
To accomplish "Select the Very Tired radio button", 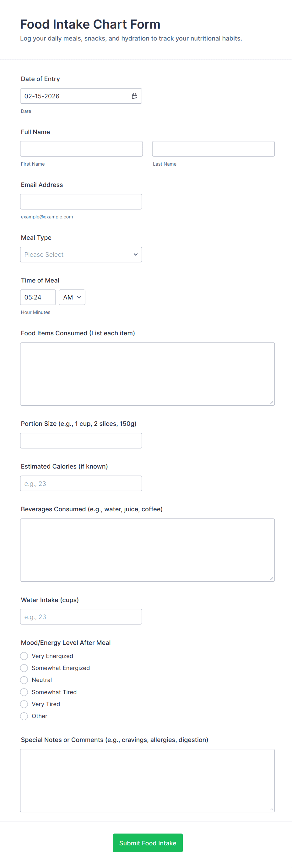I will (x=24, y=704).
